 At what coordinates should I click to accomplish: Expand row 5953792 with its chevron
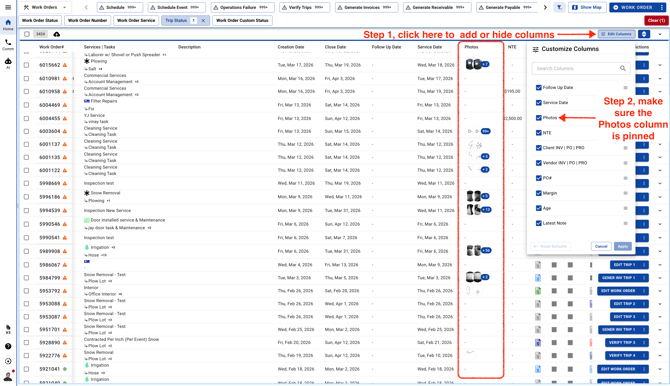(x=660, y=291)
